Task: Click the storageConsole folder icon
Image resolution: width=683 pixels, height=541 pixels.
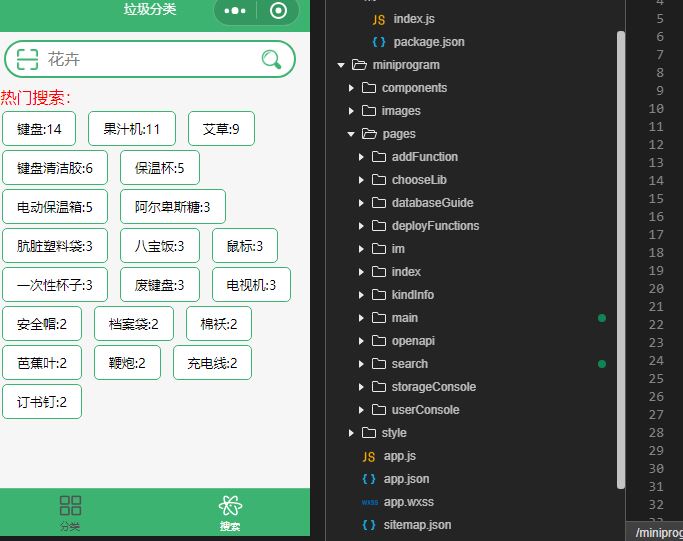Action: pos(379,387)
